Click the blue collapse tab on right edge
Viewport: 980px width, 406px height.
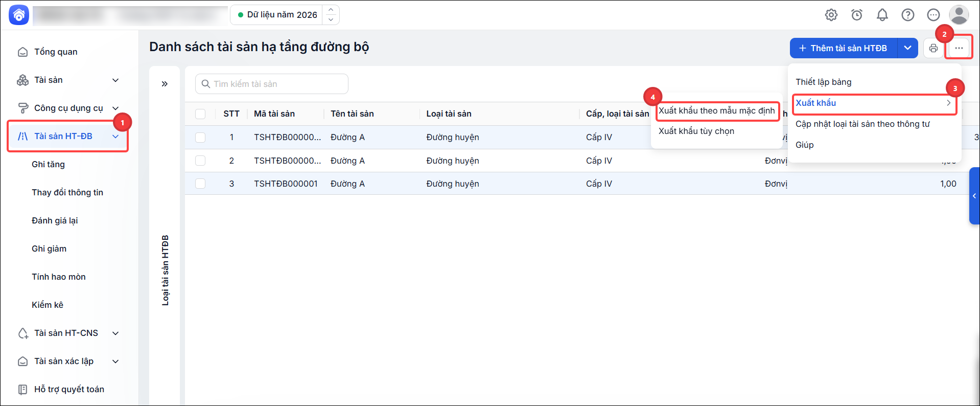(x=974, y=196)
